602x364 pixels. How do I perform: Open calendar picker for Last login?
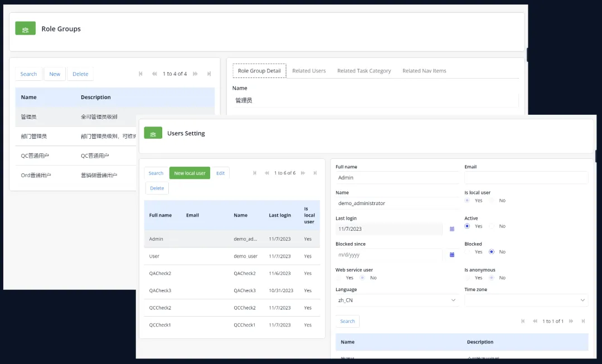pyautogui.click(x=452, y=229)
